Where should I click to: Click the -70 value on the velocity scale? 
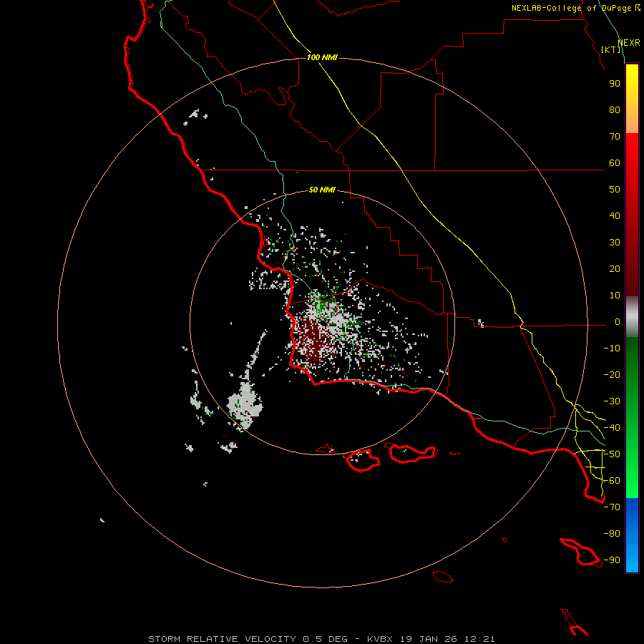[x=612, y=507]
